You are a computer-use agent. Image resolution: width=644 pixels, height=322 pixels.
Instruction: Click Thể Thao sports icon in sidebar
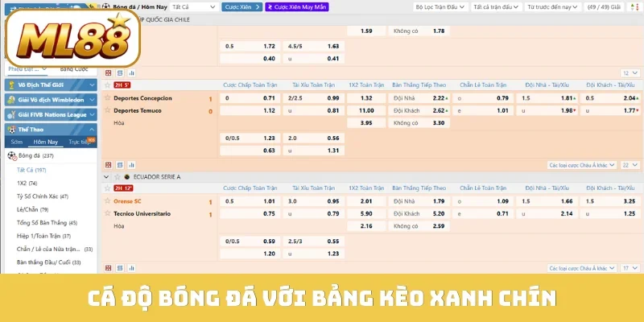pyautogui.click(x=11, y=130)
